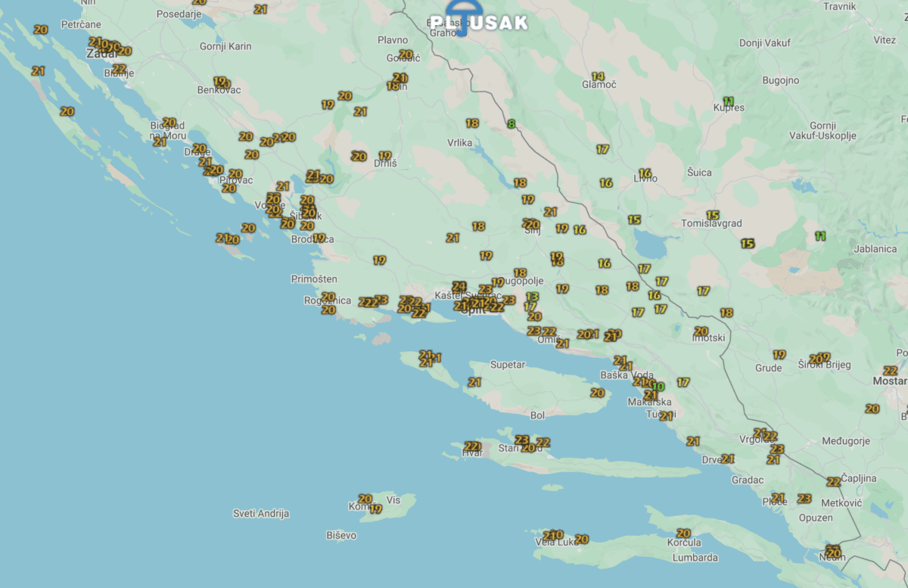Select the Primošten place label
Screen dimensions: 908x588
314,279
